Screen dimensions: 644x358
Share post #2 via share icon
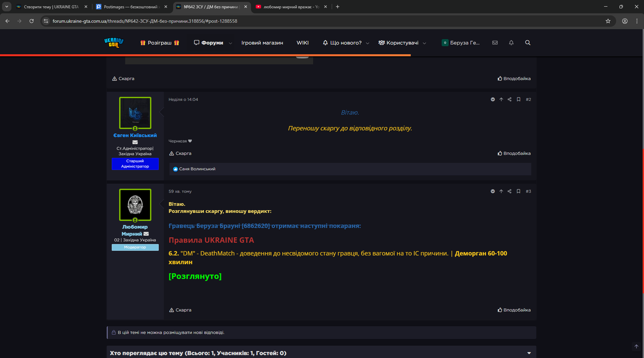coord(510,100)
